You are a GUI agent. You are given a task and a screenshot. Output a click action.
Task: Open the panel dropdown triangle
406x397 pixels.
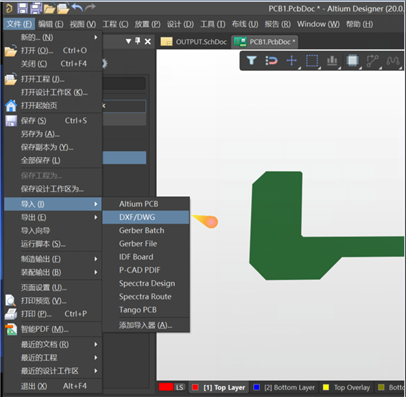pos(128,41)
